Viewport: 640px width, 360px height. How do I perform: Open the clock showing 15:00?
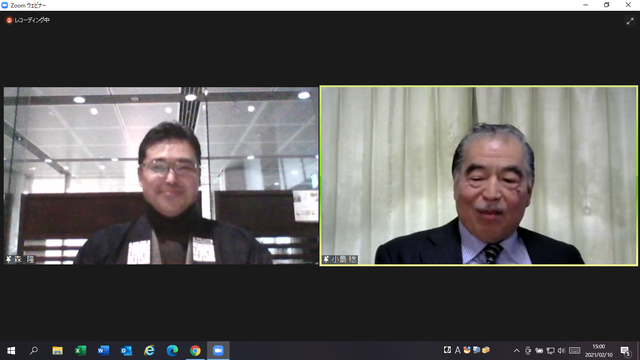[x=599, y=351]
